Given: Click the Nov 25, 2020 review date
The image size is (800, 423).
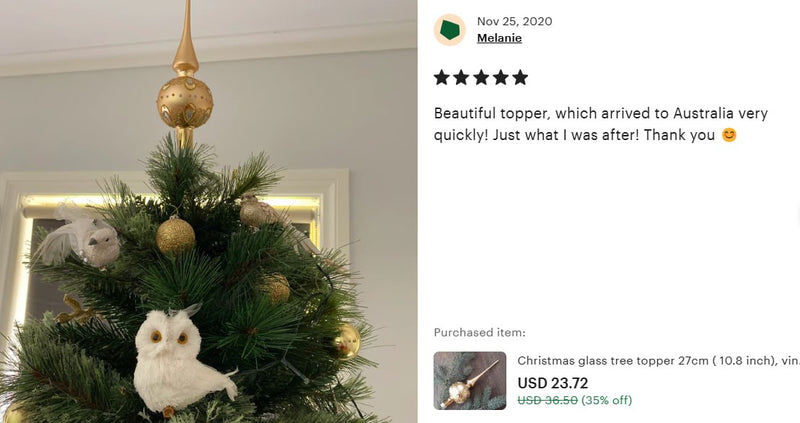Looking at the screenshot, I should (x=514, y=21).
